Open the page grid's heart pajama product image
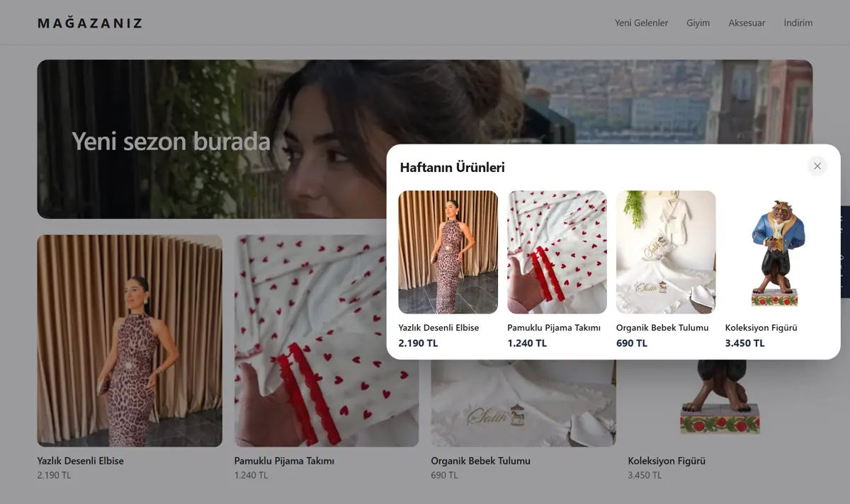 click(327, 340)
